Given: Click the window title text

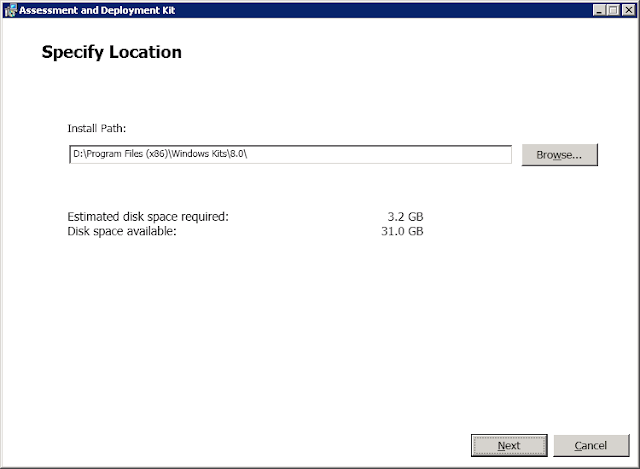Looking at the screenshot, I should 97,10.
